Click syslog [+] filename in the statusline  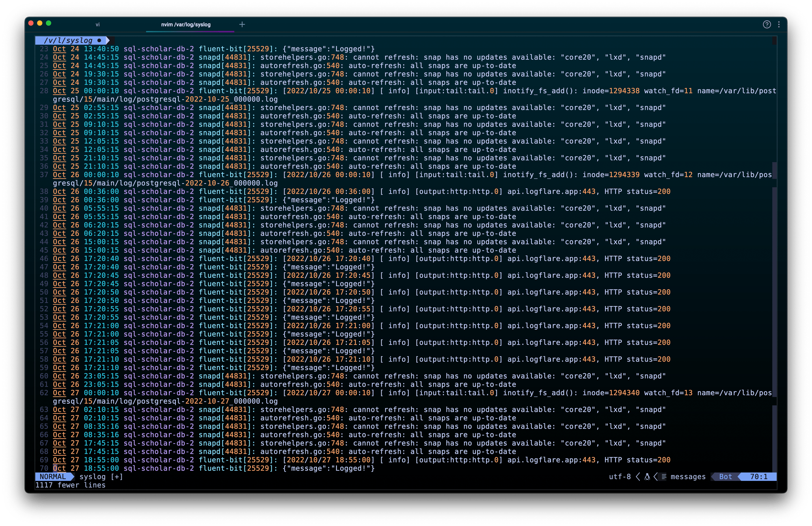click(x=101, y=477)
